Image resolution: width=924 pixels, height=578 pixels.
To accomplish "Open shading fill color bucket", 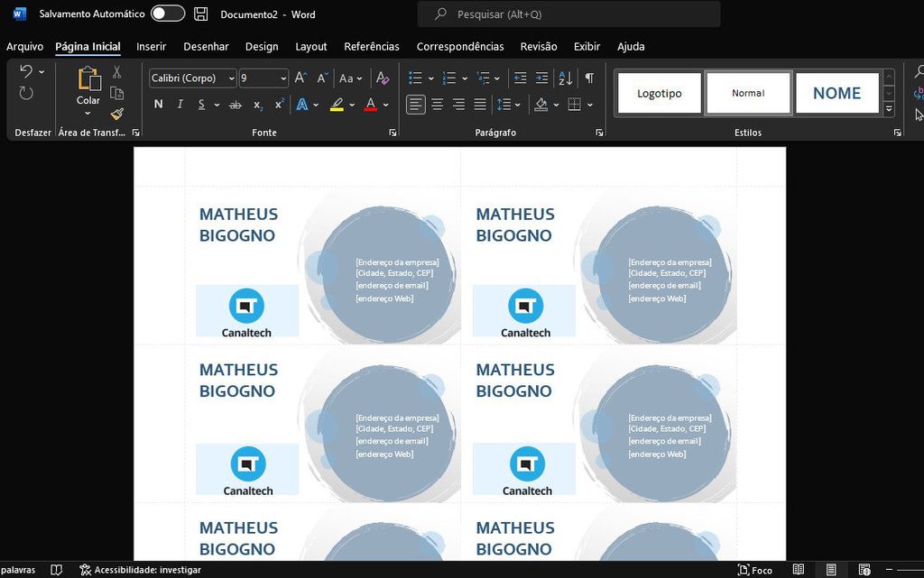I will [x=541, y=105].
